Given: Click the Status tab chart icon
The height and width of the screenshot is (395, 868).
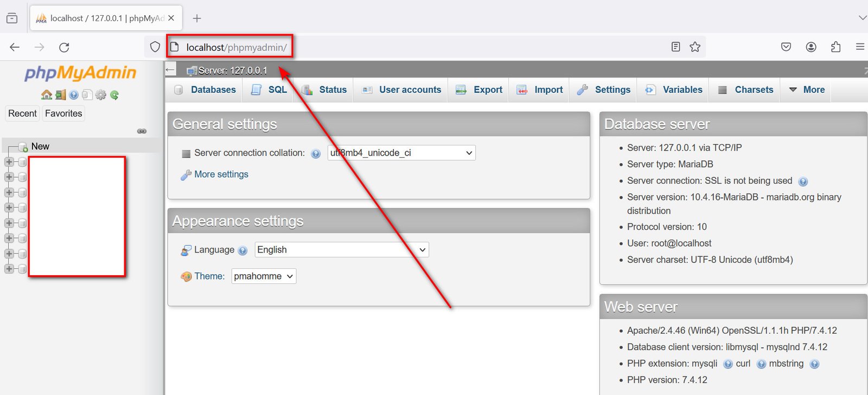Looking at the screenshot, I should [x=307, y=90].
